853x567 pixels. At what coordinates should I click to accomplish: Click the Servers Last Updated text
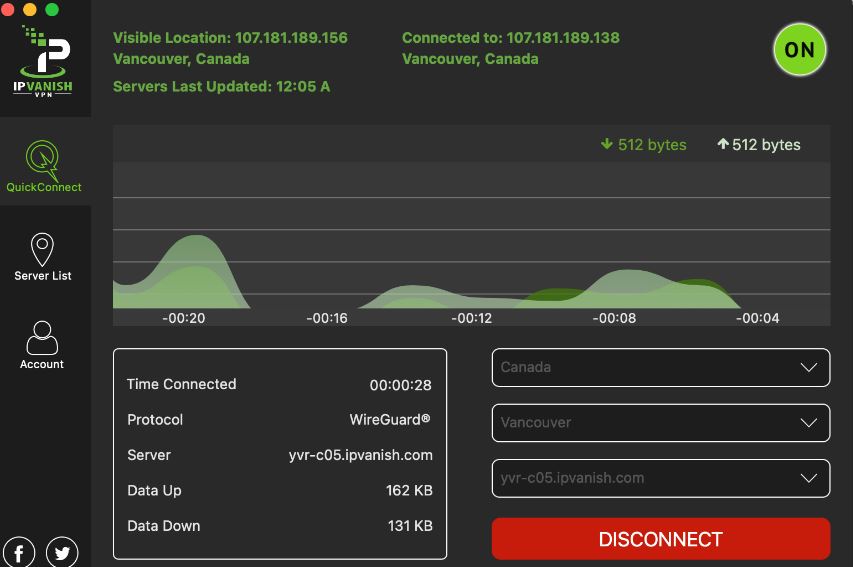(221, 87)
